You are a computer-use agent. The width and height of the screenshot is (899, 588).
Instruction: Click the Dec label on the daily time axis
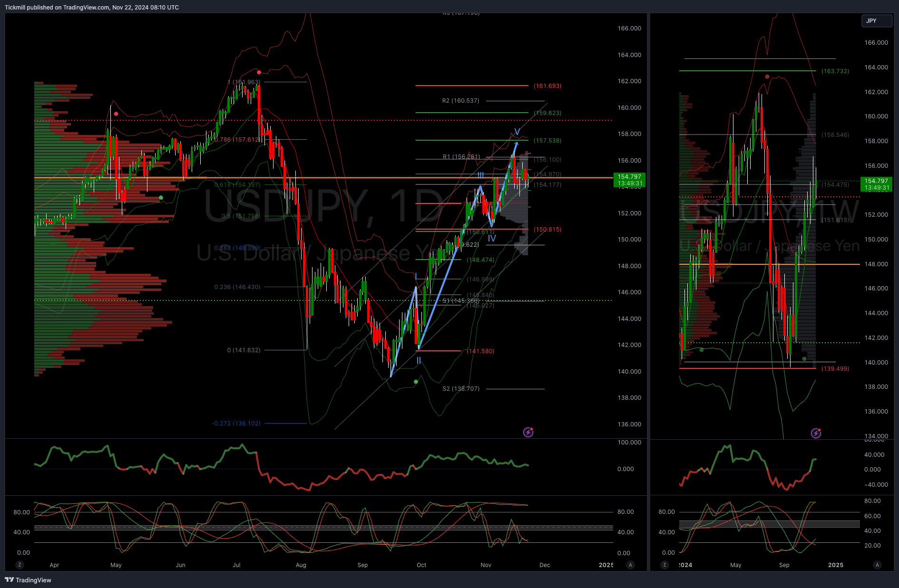pos(545,565)
